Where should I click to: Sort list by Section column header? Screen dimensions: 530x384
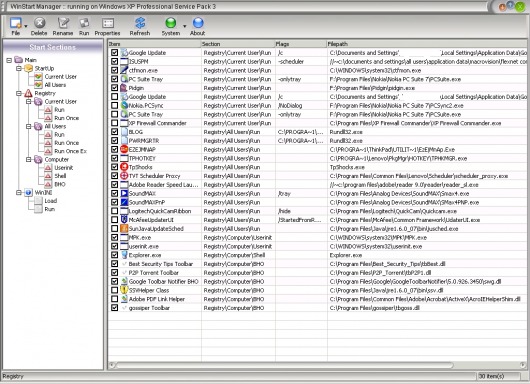[238, 44]
